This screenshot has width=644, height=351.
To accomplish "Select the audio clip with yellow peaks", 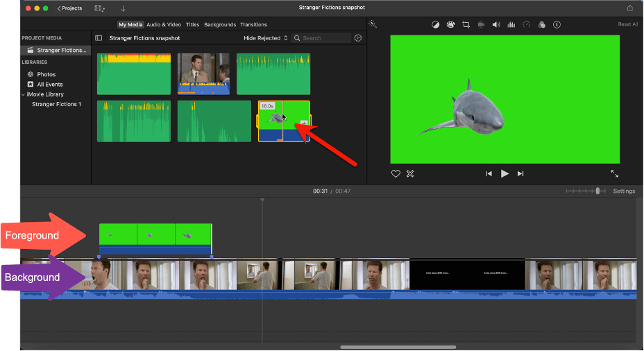I will 134,74.
